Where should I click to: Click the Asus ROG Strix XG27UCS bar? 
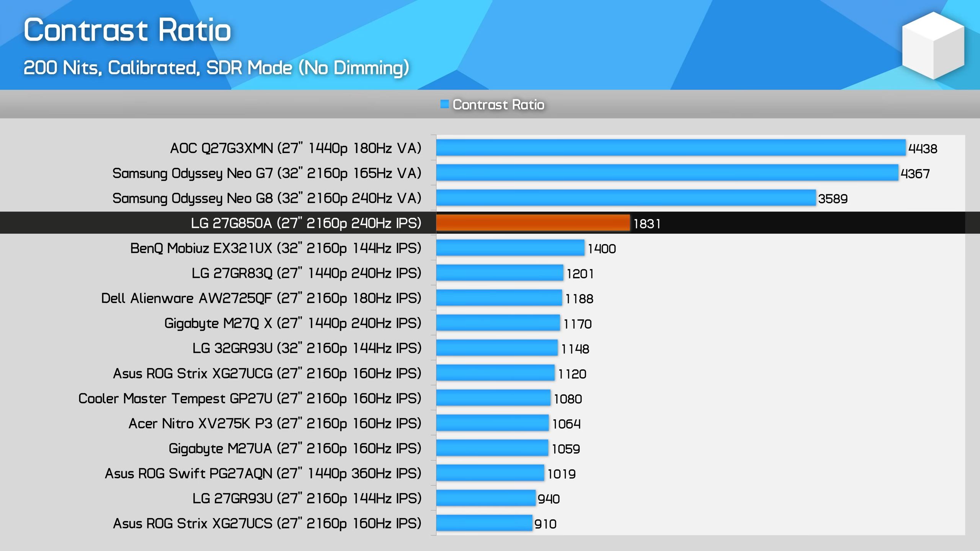coord(484,523)
